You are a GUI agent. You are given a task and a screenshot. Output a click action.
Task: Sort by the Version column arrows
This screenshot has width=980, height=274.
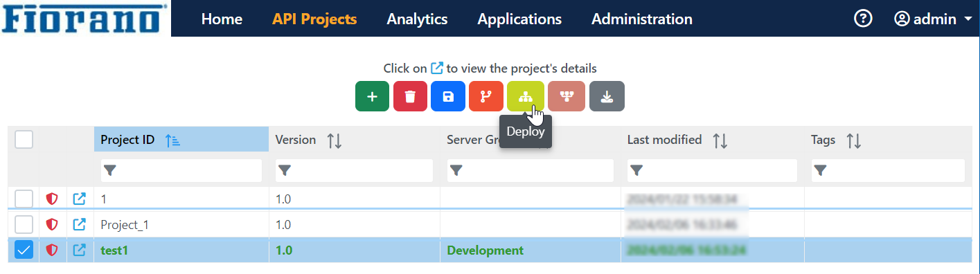pos(335,140)
